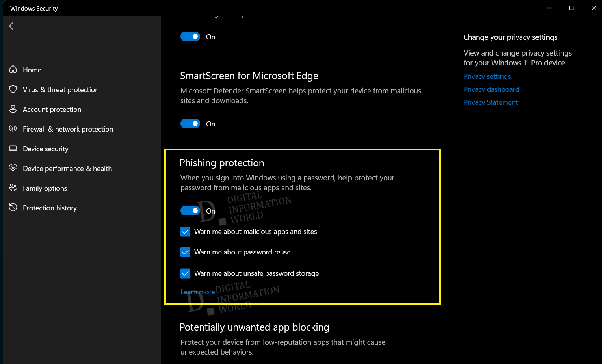Open the hamburger navigation menu

coord(13,46)
